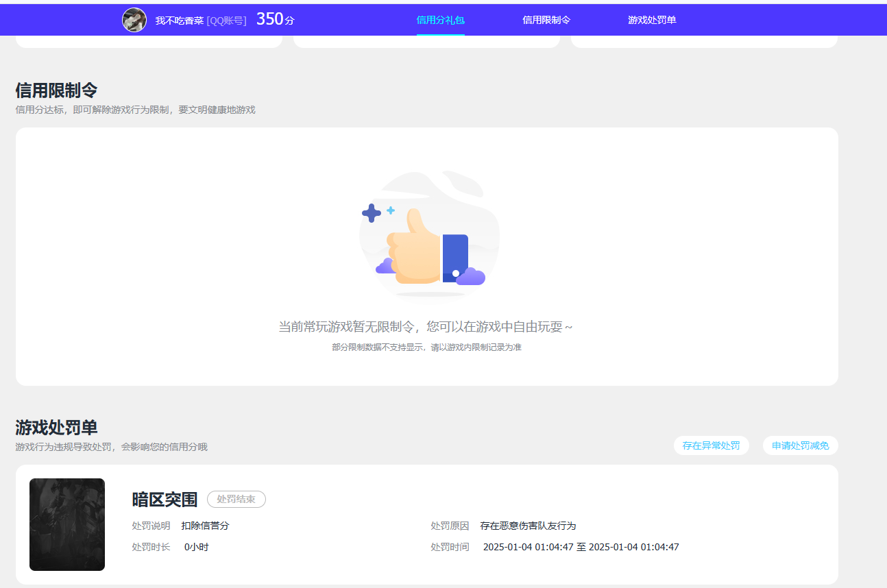
Task: Click the 存在异常处罚 button
Action: 712,445
